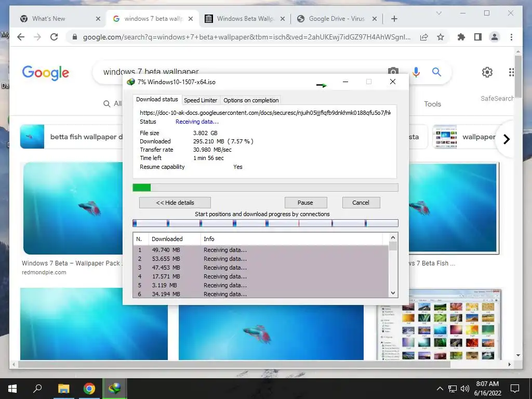532x399 pixels.
Task: Click the download URL text in IDM
Action: 265,113
